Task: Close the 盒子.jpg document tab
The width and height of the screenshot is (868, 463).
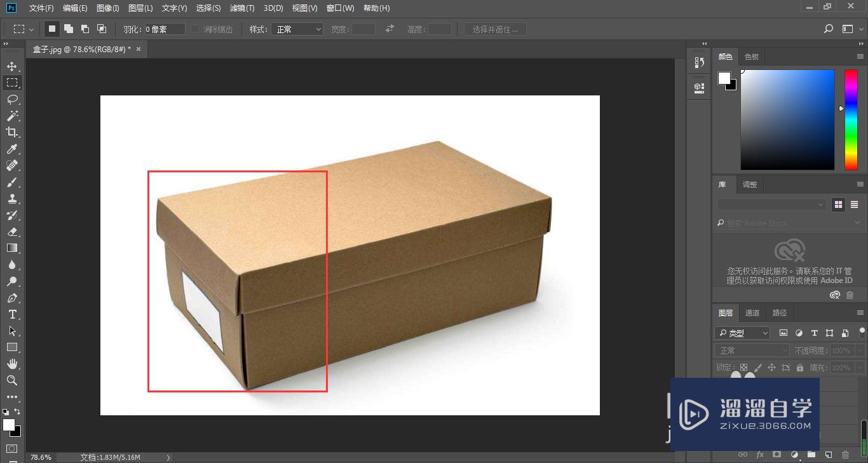Action: tap(139, 49)
